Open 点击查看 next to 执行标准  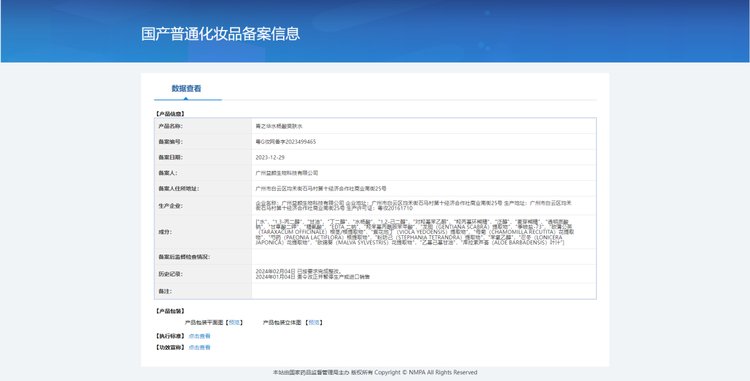coord(199,336)
